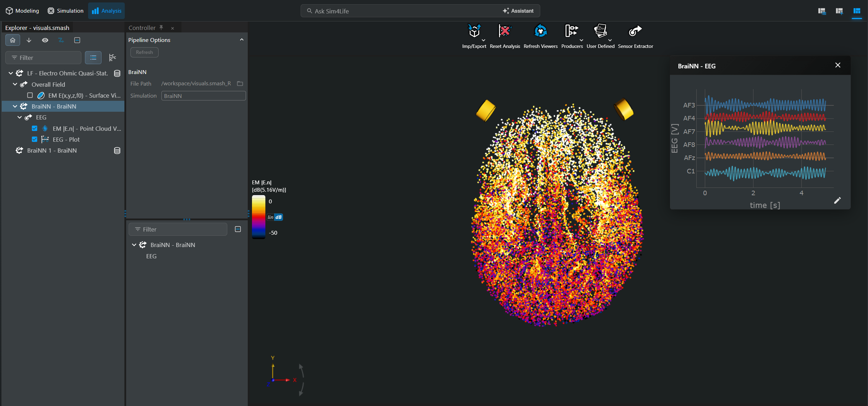Open the User Defined tool
The height and width of the screenshot is (406, 868).
coord(600,36)
